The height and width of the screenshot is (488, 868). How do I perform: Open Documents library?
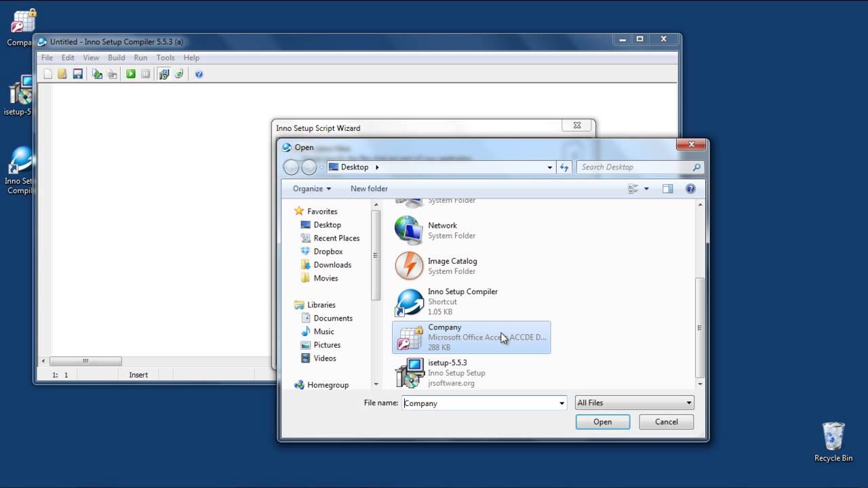point(333,318)
